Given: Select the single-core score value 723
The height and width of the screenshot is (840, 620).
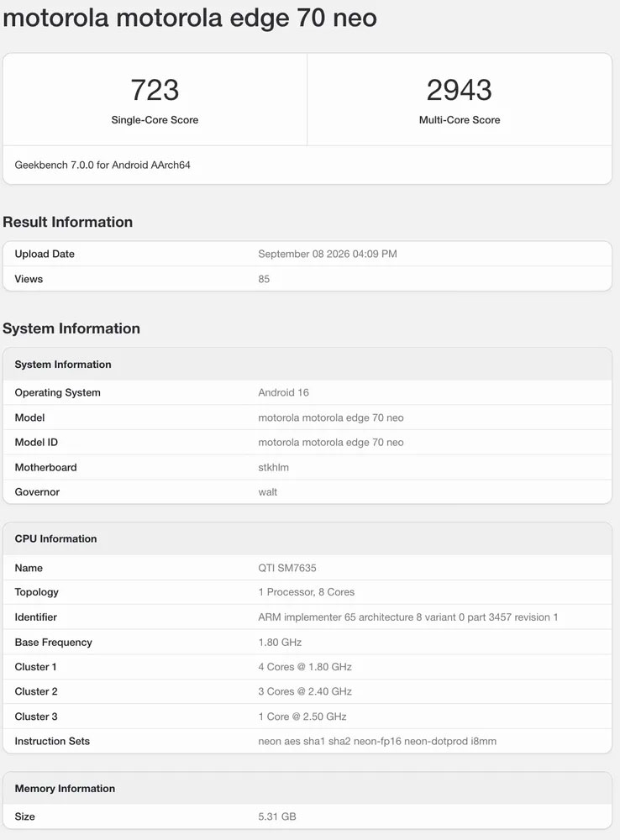Looking at the screenshot, I should tap(155, 90).
